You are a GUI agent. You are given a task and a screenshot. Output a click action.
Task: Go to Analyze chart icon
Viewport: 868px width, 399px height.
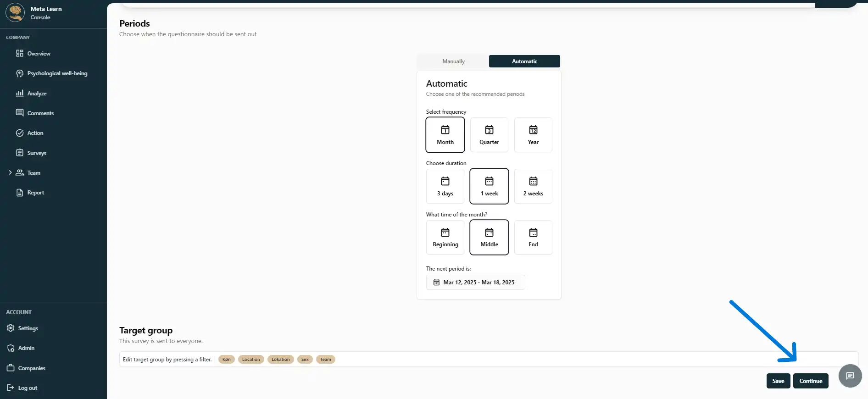click(x=20, y=93)
